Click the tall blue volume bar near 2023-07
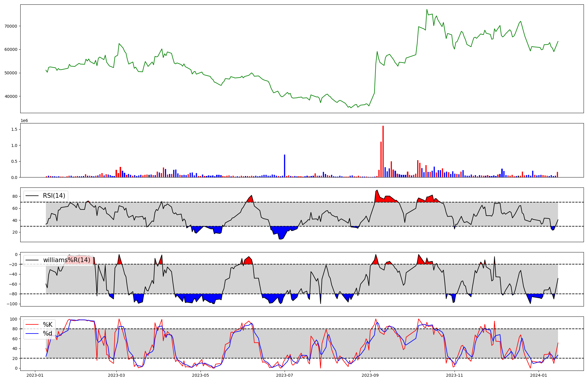The image size is (588, 382). pos(285,166)
